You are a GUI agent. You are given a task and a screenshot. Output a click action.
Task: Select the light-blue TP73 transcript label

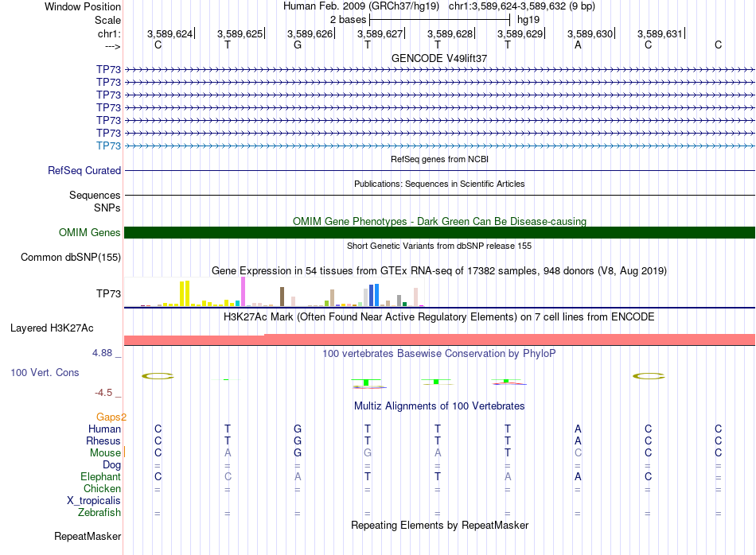coord(108,146)
